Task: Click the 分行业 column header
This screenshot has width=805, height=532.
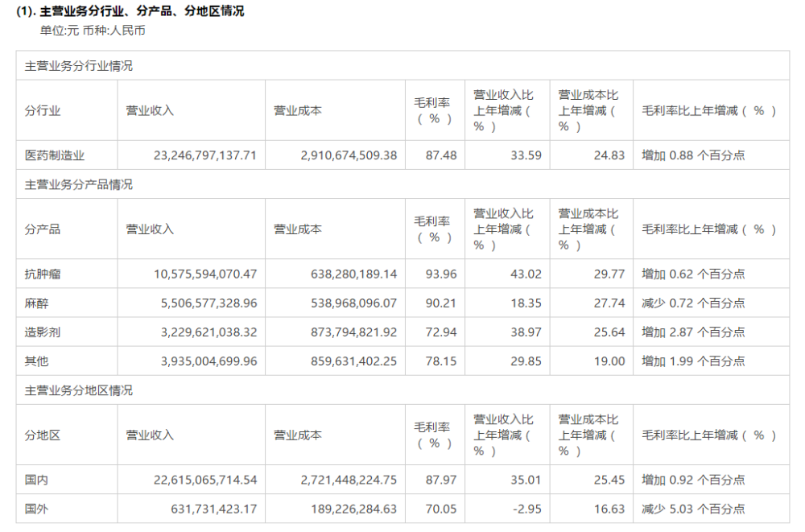Action: coord(43,110)
